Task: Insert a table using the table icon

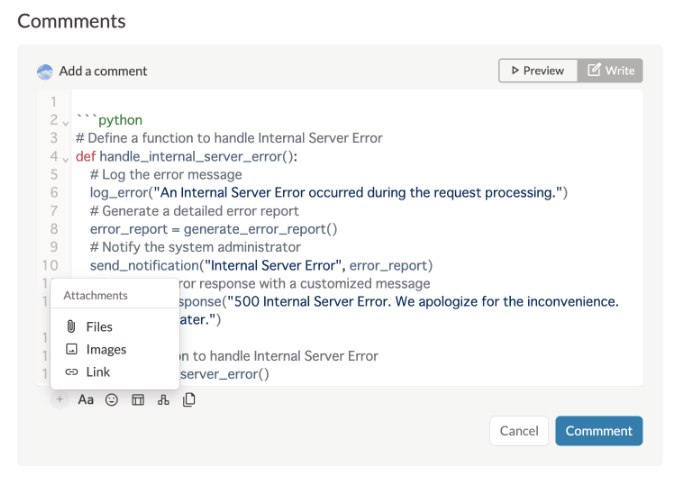Action: (138, 400)
